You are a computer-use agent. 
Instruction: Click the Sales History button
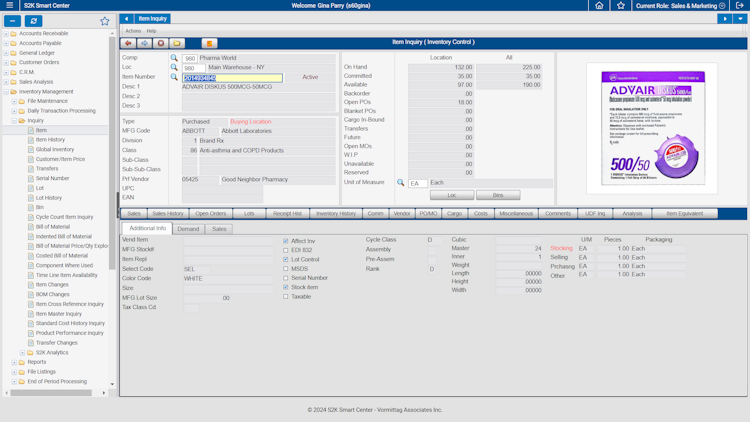pos(168,213)
